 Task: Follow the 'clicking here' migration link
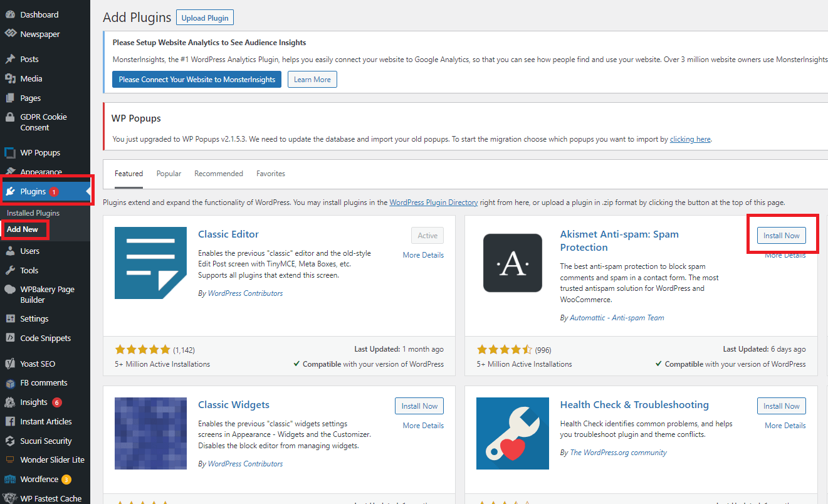point(690,139)
